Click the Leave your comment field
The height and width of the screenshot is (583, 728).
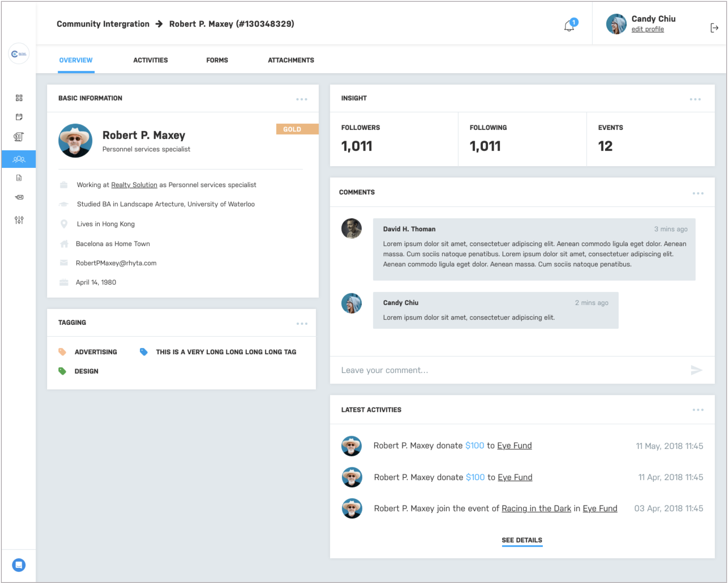[522, 370]
